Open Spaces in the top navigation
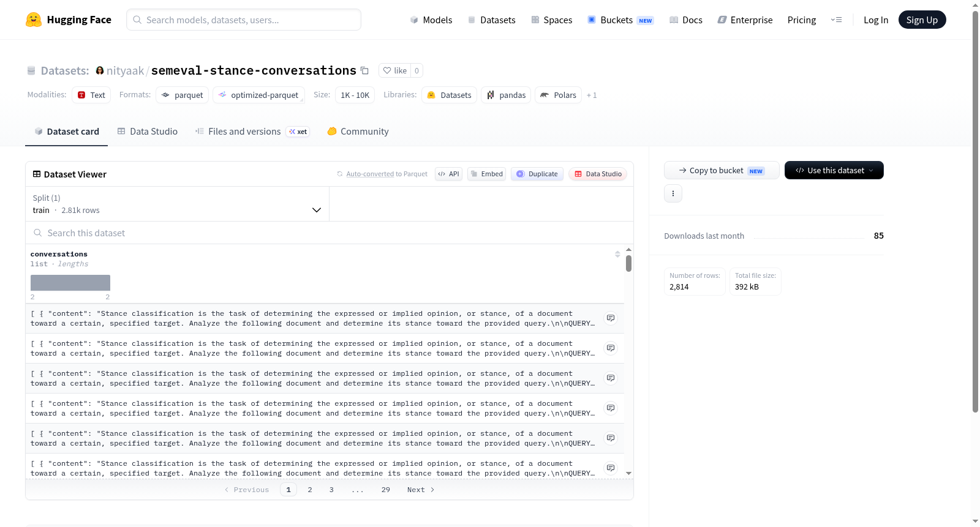Viewport: 980px width, 527px height. 552,20
